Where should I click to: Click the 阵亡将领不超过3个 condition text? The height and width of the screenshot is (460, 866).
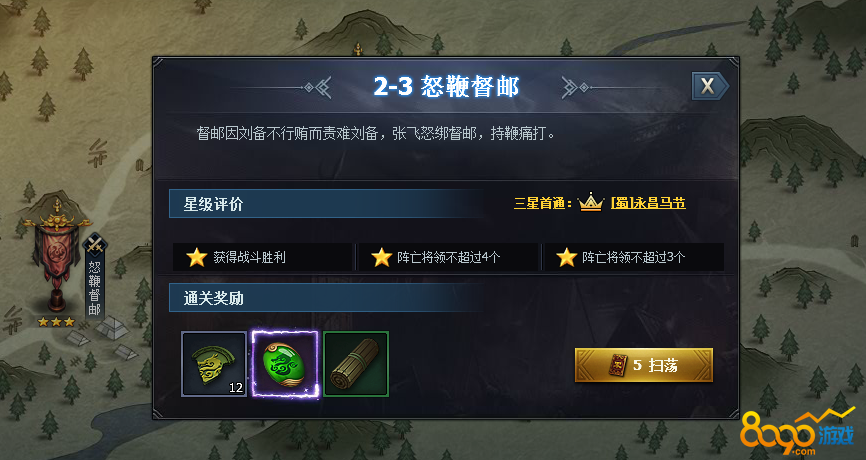tap(633, 257)
